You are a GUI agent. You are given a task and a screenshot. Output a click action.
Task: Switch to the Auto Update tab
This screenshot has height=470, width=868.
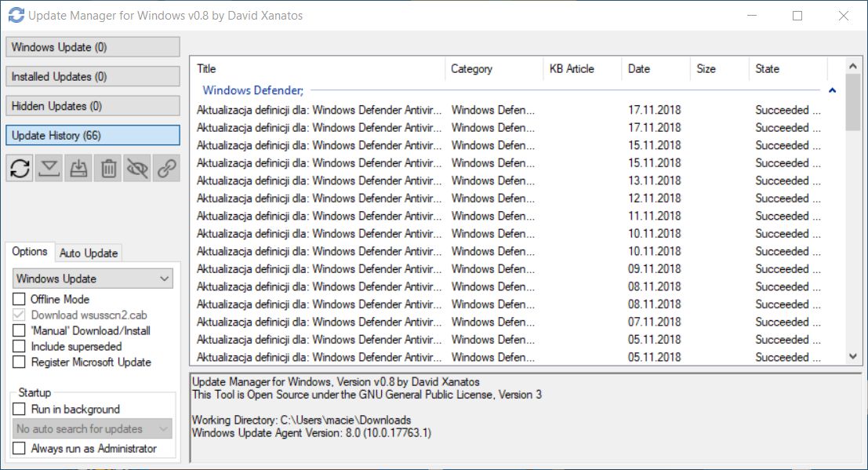89,253
